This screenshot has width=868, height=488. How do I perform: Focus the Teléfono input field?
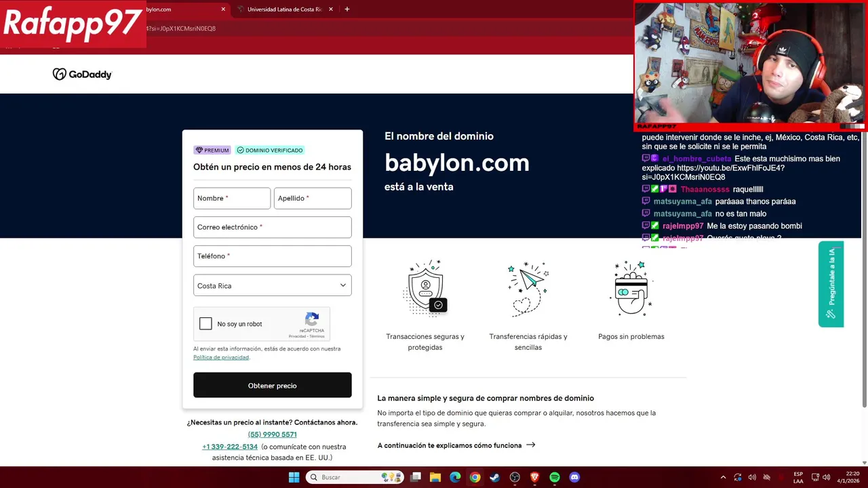click(273, 256)
